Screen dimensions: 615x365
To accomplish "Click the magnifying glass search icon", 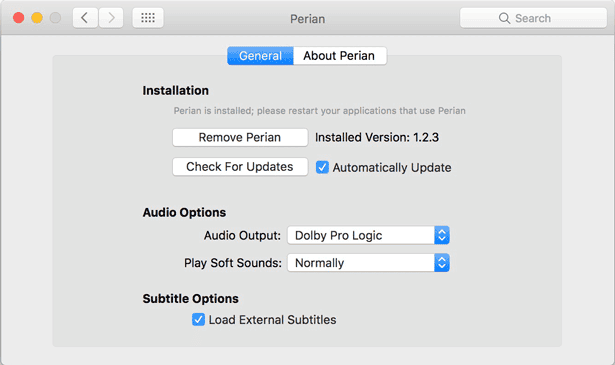I will point(504,18).
